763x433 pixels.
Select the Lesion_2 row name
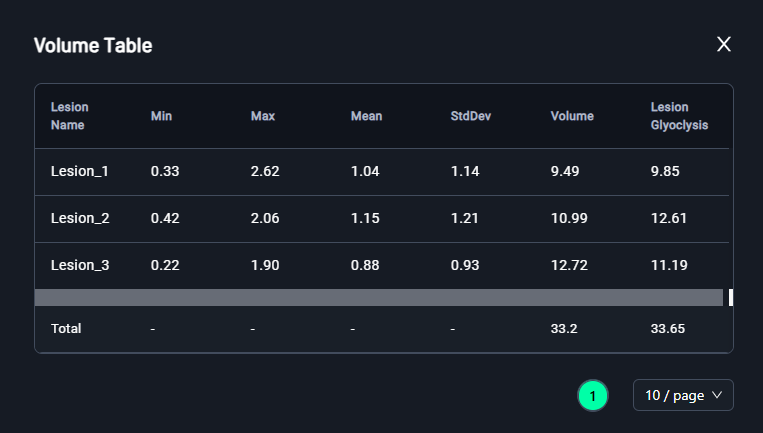pyautogui.click(x=80, y=218)
